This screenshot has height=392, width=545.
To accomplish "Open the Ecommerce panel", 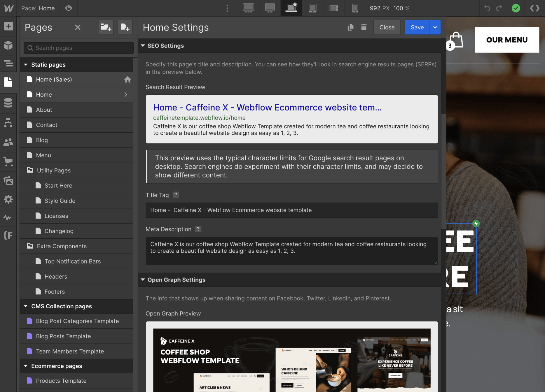I will tap(8, 162).
